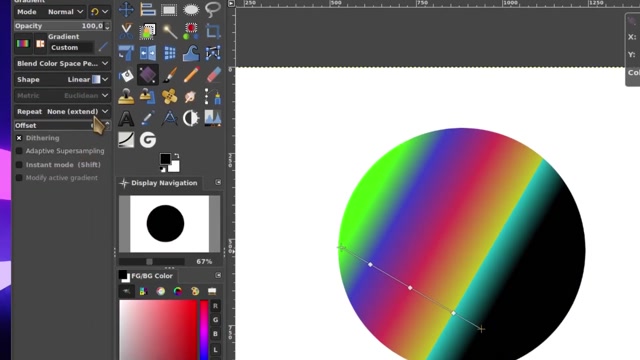Viewport: 640px width, 360px height.
Task: Choose the GIMP color selector tab
Action: point(127,291)
